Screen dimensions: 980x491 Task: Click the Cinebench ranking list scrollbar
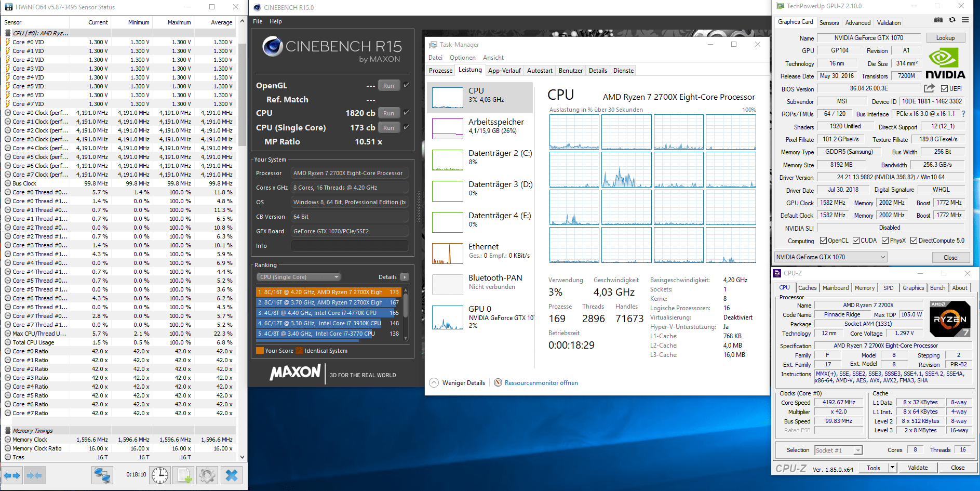[406, 314]
